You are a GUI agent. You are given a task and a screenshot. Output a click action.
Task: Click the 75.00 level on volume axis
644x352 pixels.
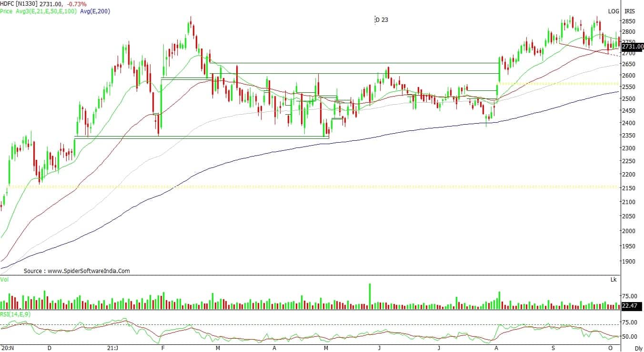(630, 295)
